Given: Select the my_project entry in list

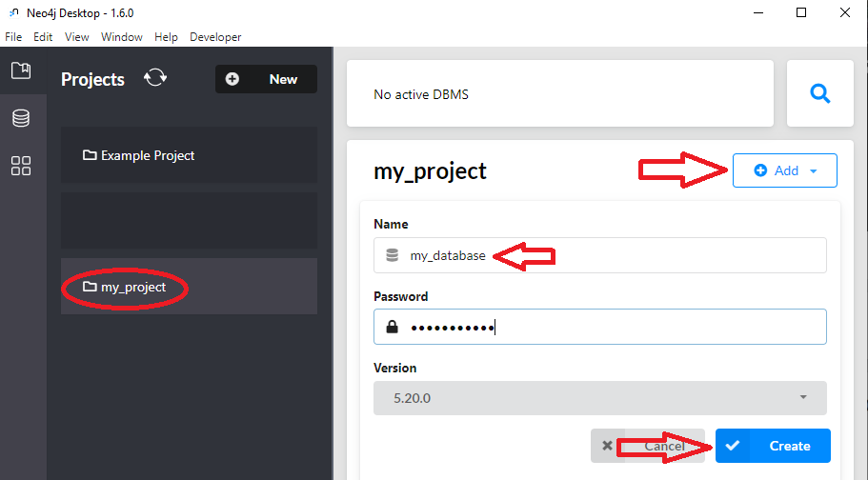Looking at the screenshot, I should (189, 287).
